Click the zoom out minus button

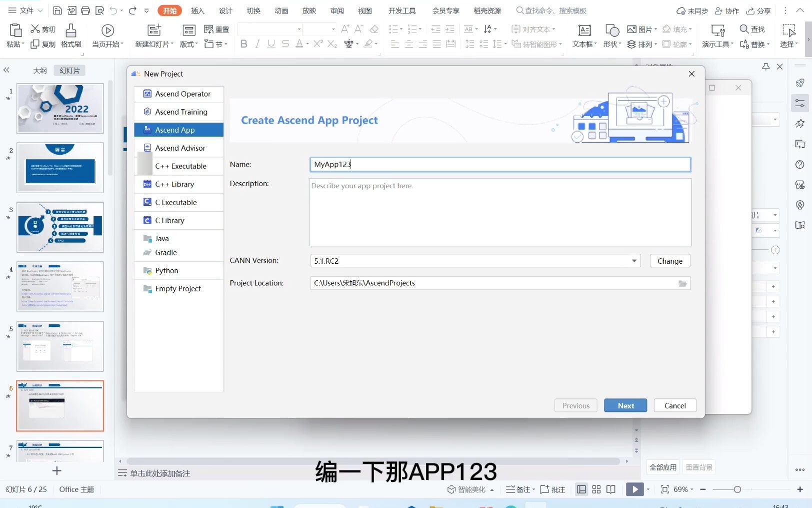tap(703, 489)
